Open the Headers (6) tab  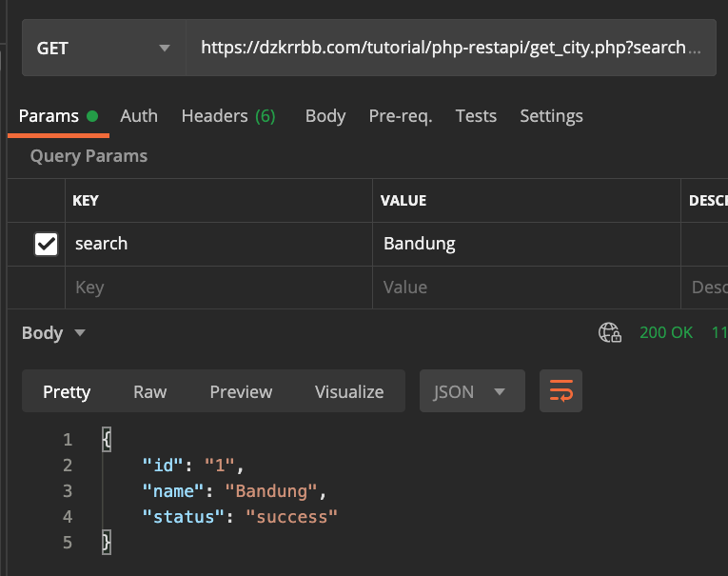click(x=228, y=116)
